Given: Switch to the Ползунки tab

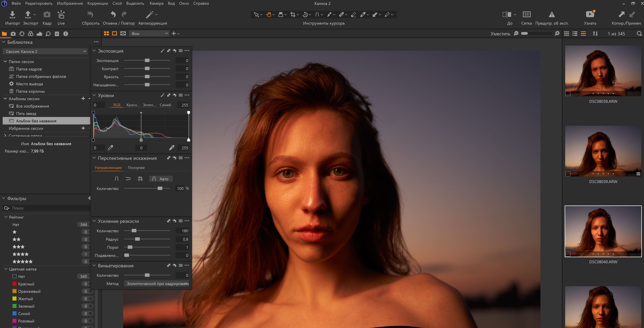Looking at the screenshot, I should [x=136, y=168].
